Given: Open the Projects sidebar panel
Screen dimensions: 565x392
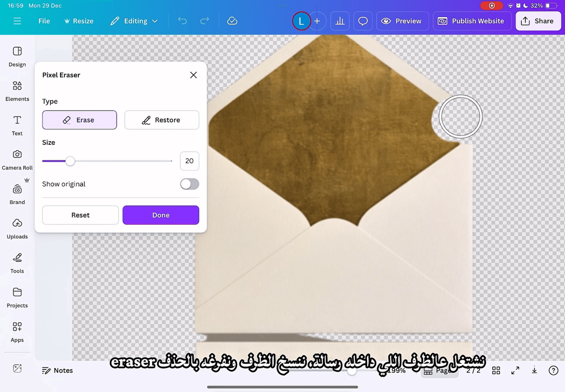Looking at the screenshot, I should coord(17,298).
